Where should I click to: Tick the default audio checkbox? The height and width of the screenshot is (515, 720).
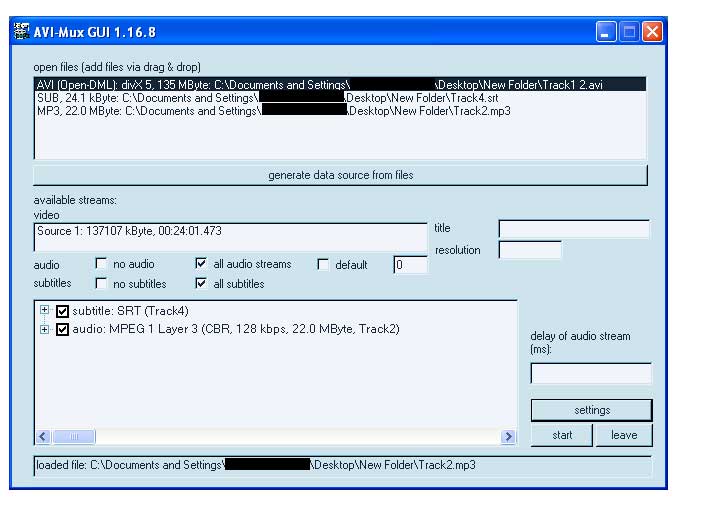click(x=323, y=265)
